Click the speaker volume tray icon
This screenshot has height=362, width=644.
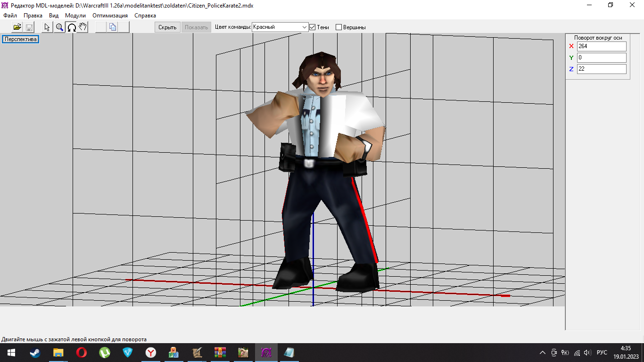click(x=587, y=353)
